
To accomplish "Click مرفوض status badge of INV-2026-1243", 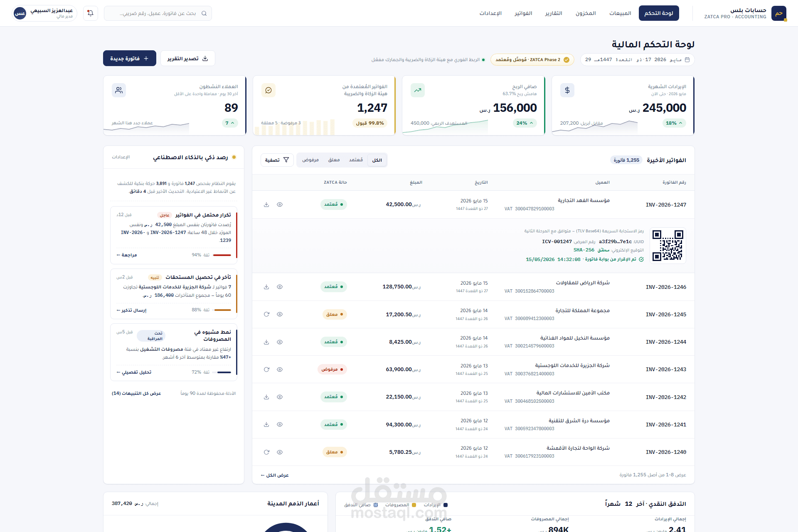I will (332, 369).
